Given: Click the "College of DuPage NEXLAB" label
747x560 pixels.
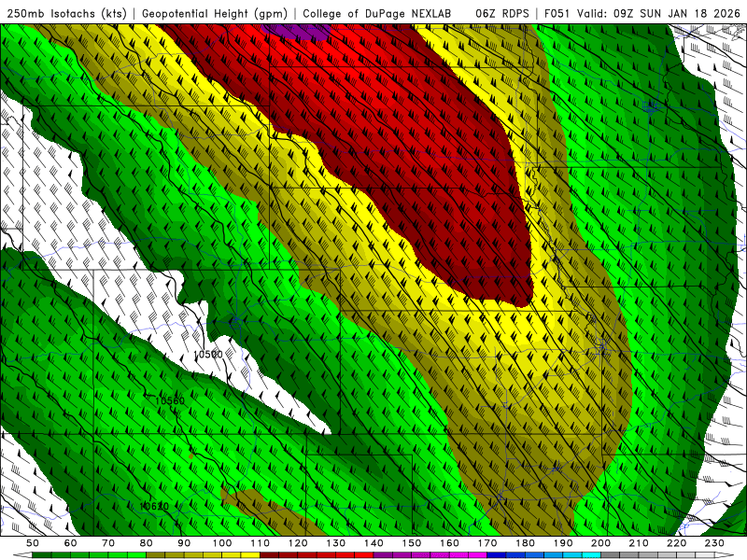Looking at the screenshot, I should click(x=376, y=14).
